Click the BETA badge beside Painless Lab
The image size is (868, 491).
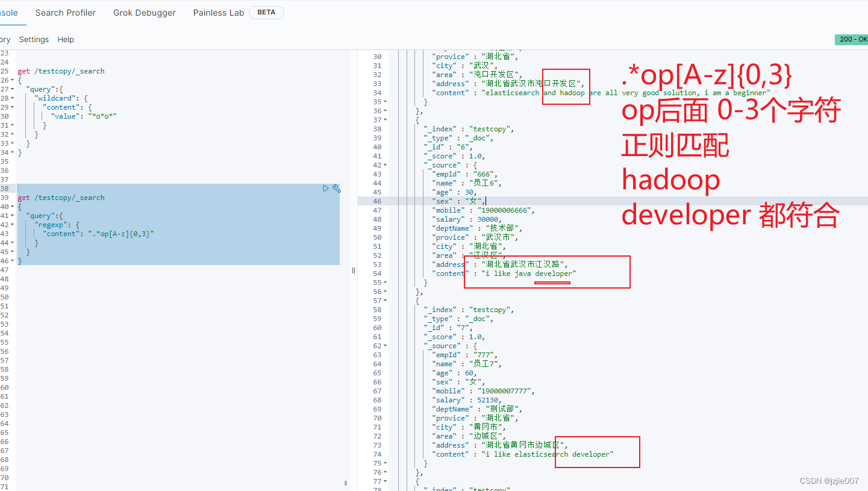pyautogui.click(x=266, y=12)
